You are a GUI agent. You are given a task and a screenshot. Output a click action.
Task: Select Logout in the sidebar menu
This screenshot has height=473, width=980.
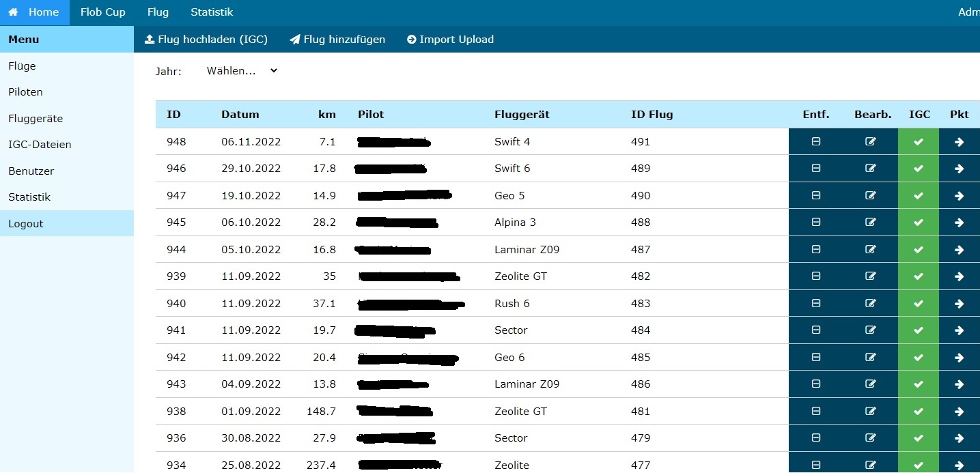(26, 223)
